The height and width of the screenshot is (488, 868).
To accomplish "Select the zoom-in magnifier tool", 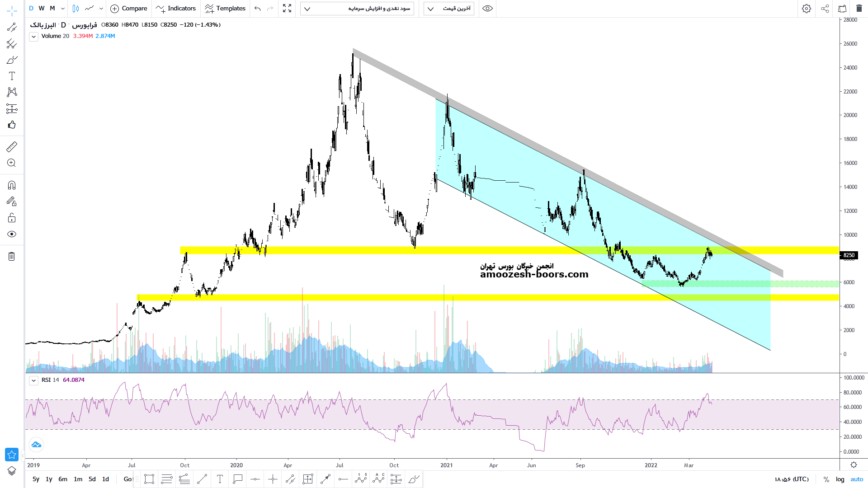I will pyautogui.click(x=12, y=163).
